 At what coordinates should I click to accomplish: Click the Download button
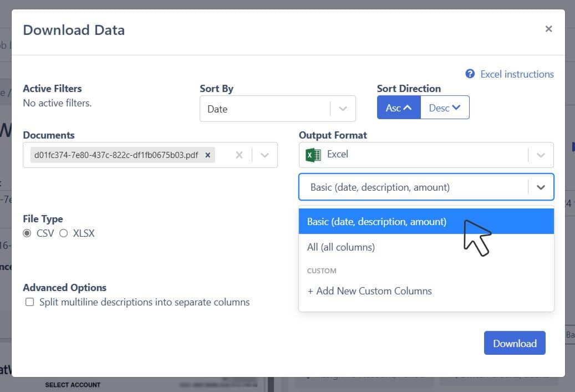515,343
